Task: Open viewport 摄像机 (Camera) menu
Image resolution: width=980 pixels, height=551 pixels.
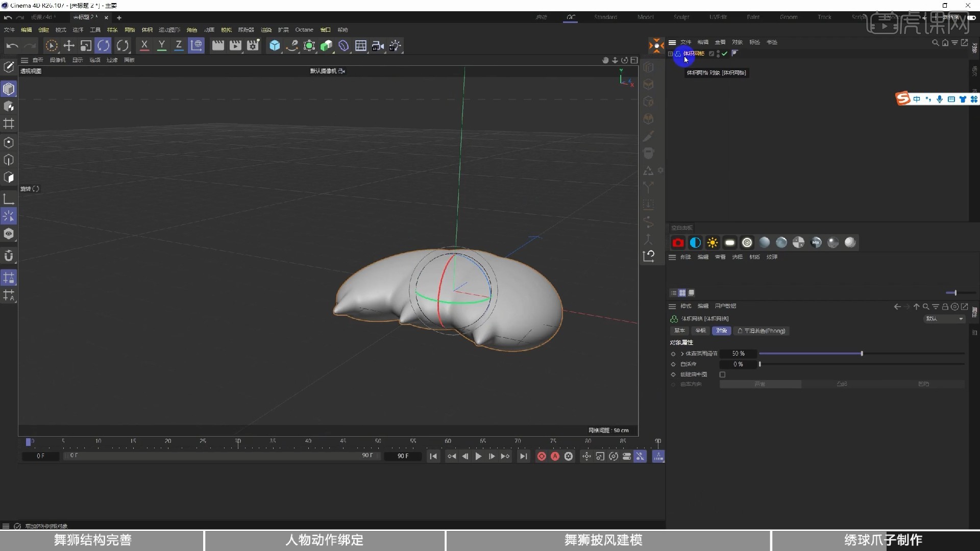Action: coord(57,60)
